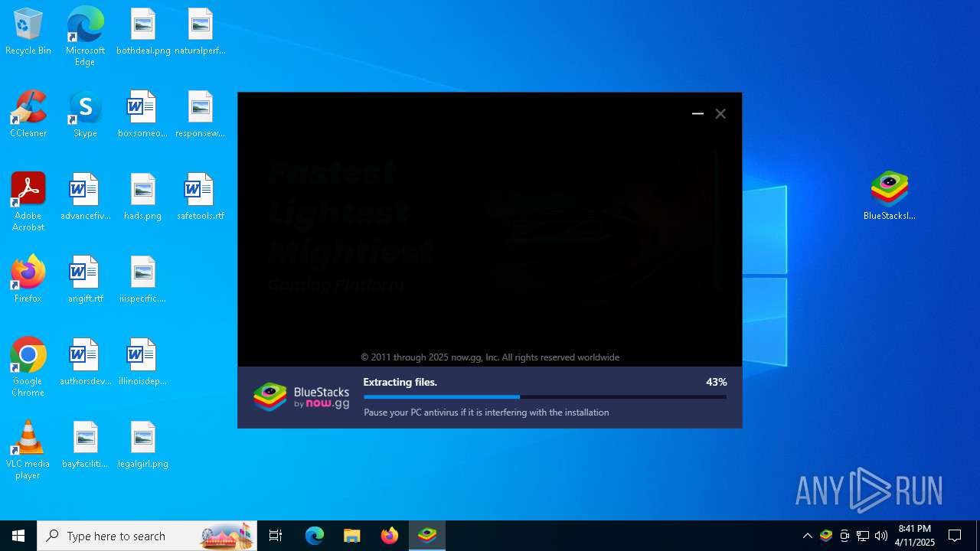The height and width of the screenshot is (551, 980).
Task: Click the BlueStacks by now.gg logo
Action: pyautogui.click(x=302, y=397)
